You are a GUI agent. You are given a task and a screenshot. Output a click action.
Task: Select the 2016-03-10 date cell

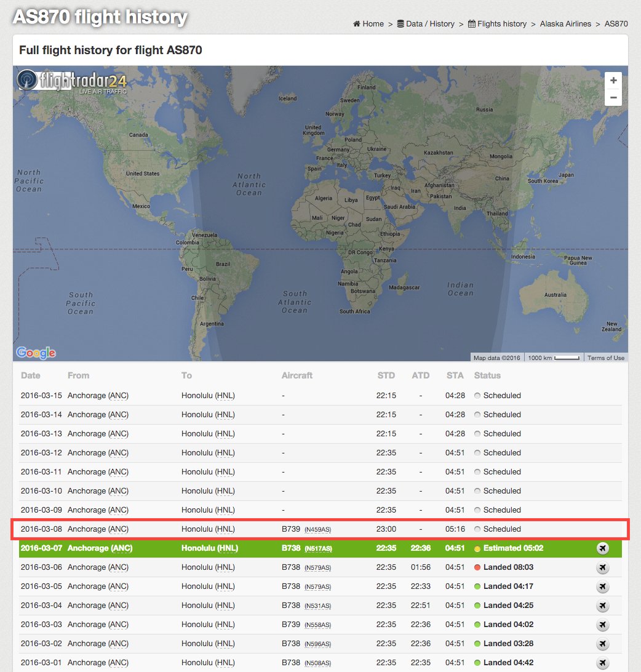(x=41, y=490)
